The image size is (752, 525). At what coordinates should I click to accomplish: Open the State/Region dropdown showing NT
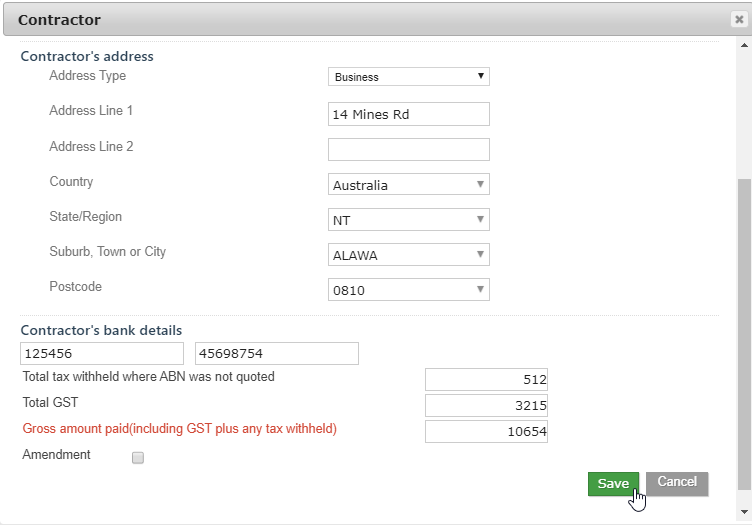pos(408,220)
